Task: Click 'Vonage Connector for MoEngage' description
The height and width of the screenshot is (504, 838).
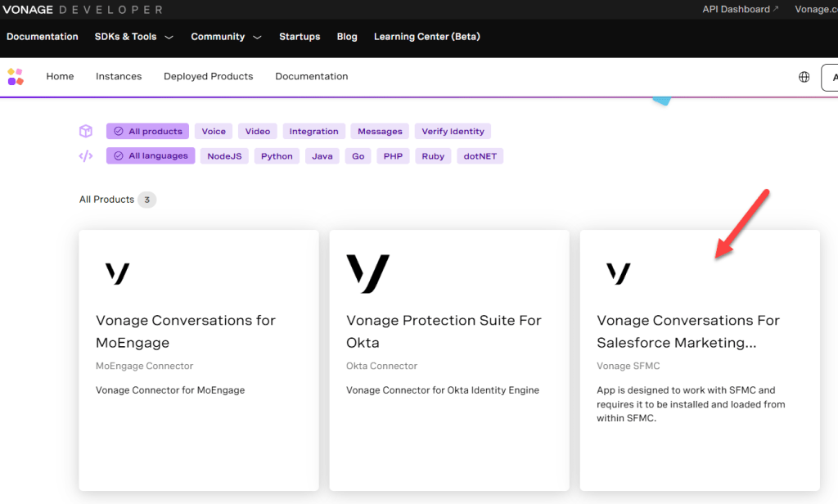Action: 170,390
